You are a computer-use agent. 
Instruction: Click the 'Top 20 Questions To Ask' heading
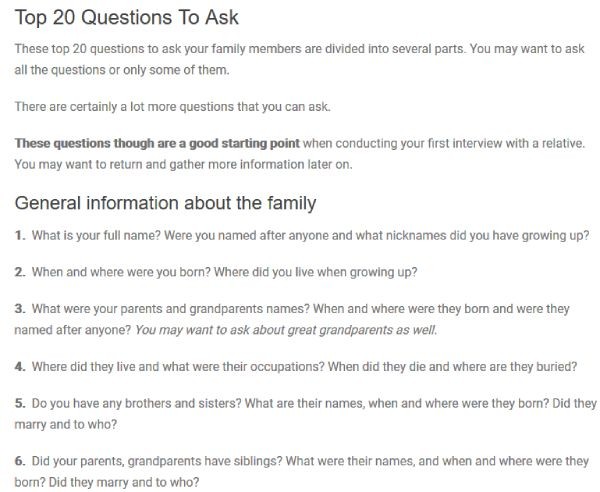point(127,18)
